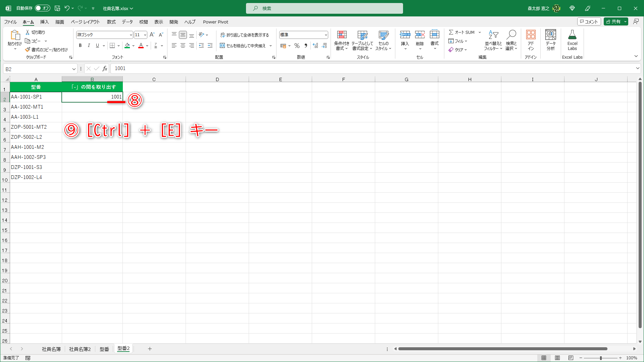This screenshot has height=362, width=644.
Task: Switch to the 社員名簿 sheet tab
Action: pos(51,349)
